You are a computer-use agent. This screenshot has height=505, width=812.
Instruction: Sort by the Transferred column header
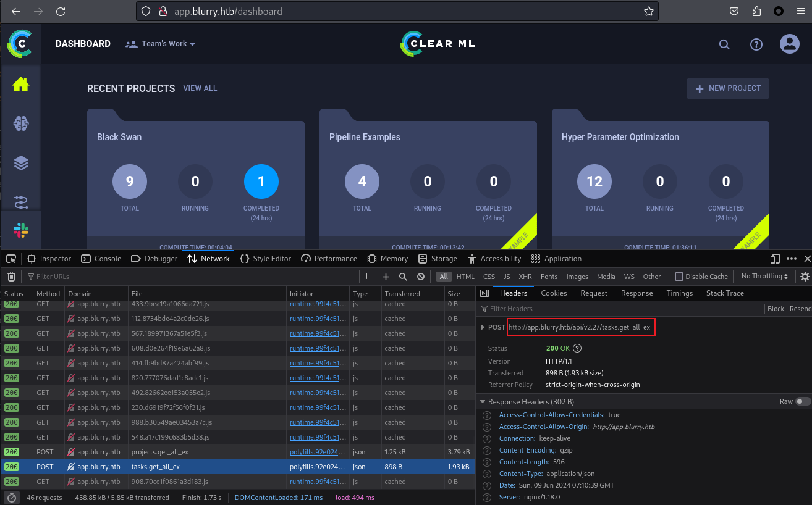412,294
